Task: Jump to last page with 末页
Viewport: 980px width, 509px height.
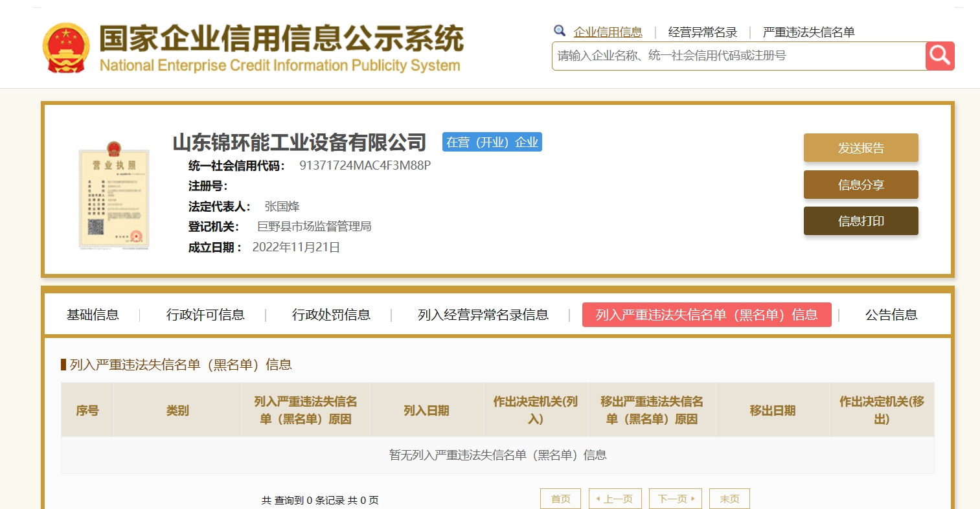Action: click(x=729, y=499)
